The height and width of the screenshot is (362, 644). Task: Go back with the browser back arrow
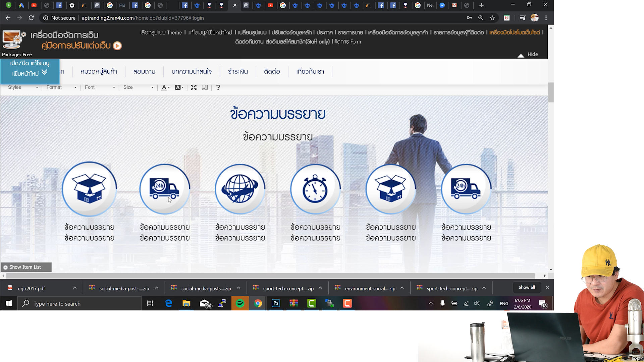coord(8,18)
